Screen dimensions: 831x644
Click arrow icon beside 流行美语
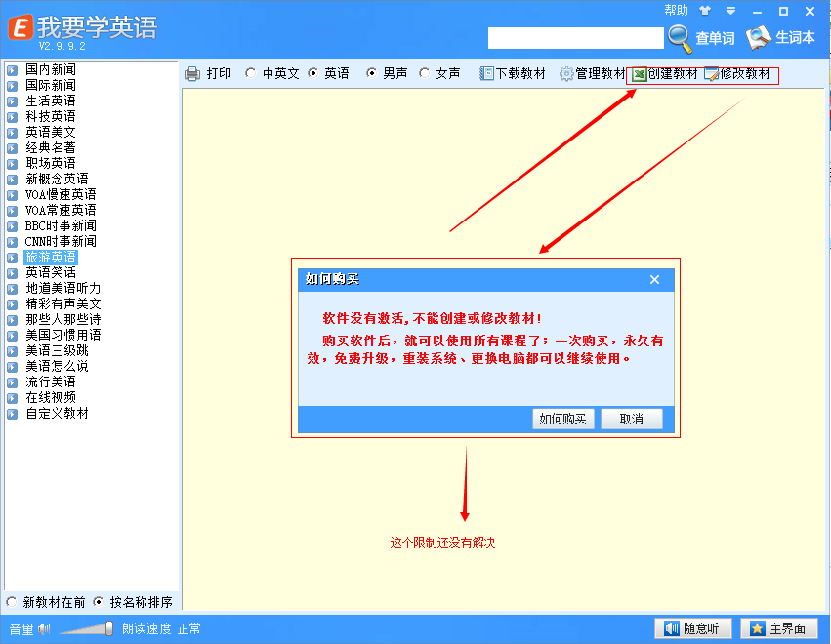click(x=12, y=382)
